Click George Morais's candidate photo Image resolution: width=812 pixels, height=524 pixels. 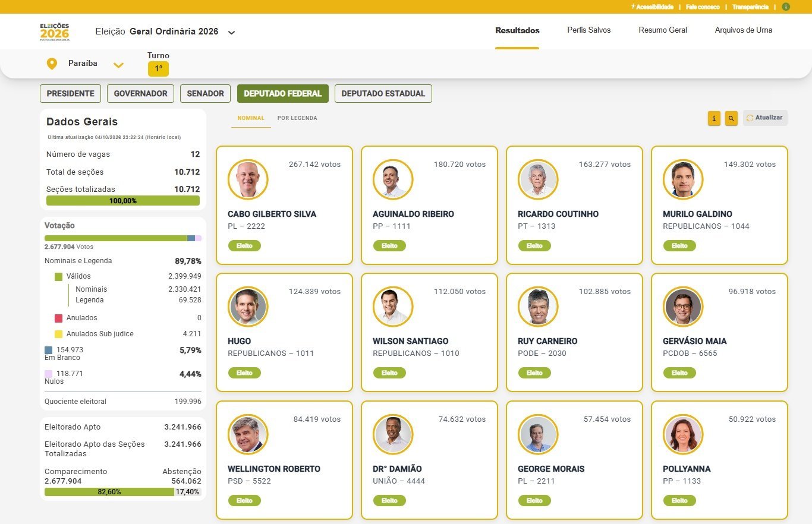click(538, 434)
